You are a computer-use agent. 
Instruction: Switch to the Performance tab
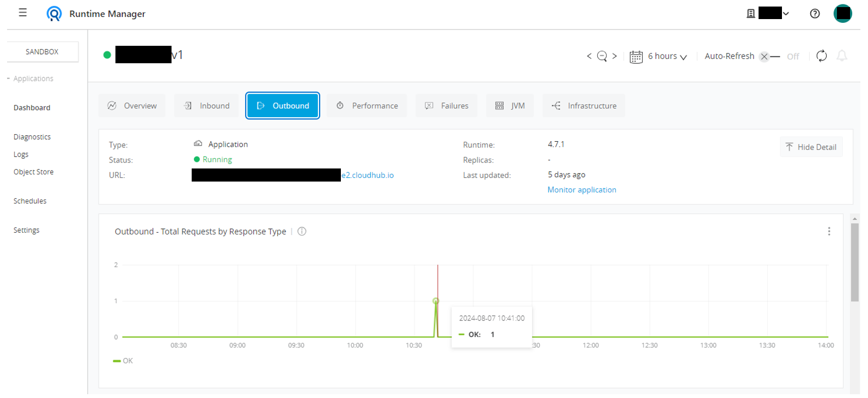tap(367, 106)
